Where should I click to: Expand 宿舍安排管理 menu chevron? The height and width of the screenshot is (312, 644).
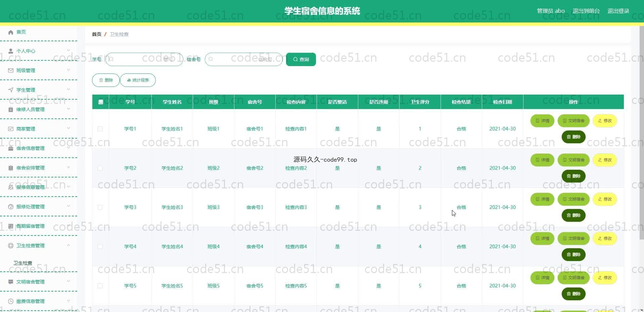[68, 167]
